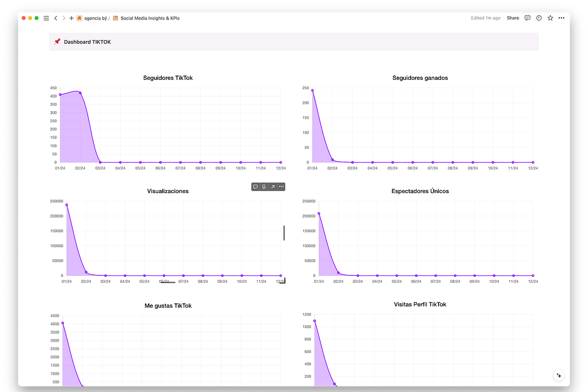This screenshot has width=588, height=392.
Task: Favorite this page with the star icon
Action: point(550,18)
